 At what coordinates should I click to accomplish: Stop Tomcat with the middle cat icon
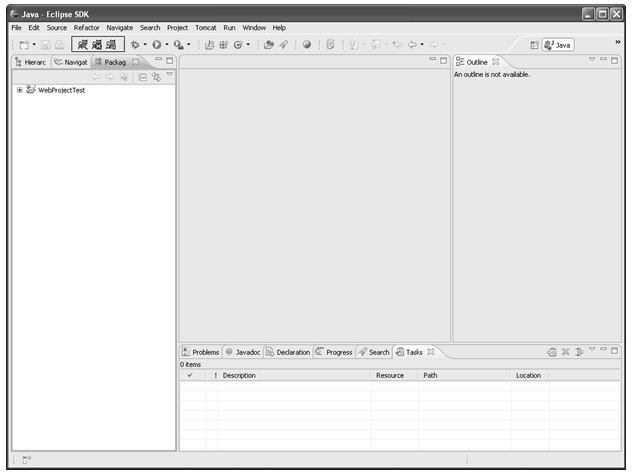(97, 45)
